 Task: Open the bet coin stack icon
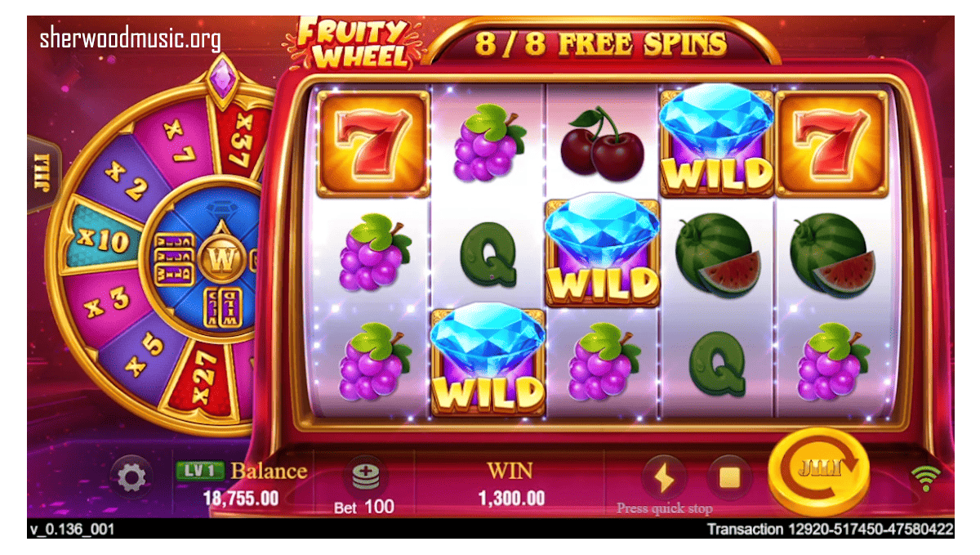(x=365, y=475)
